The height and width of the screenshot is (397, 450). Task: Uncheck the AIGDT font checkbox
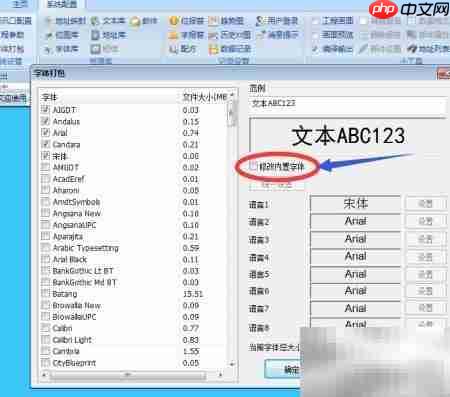tap(45, 109)
